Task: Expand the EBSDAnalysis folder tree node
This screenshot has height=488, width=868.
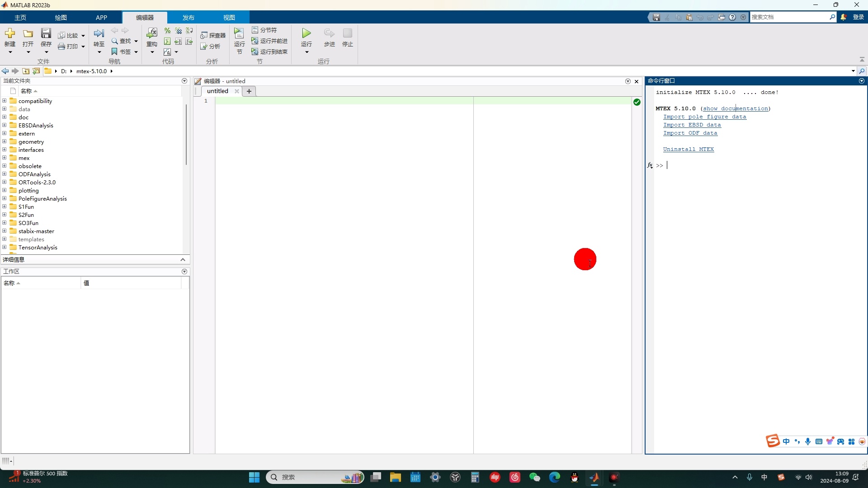Action: click(x=5, y=125)
